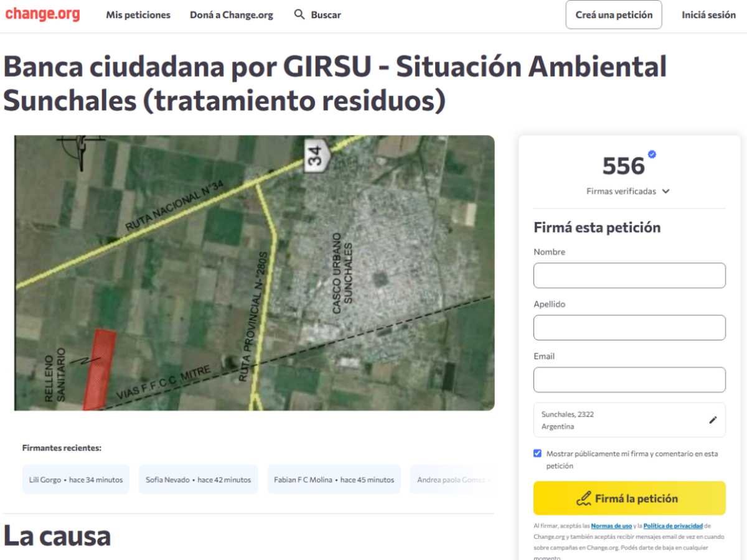Click the blue verified badge icon
Screen dimensions: 747x560
coord(652,154)
